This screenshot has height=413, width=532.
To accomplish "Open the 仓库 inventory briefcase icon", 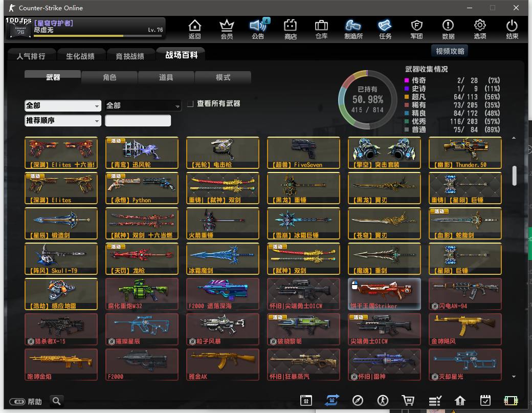I will 321,29.
